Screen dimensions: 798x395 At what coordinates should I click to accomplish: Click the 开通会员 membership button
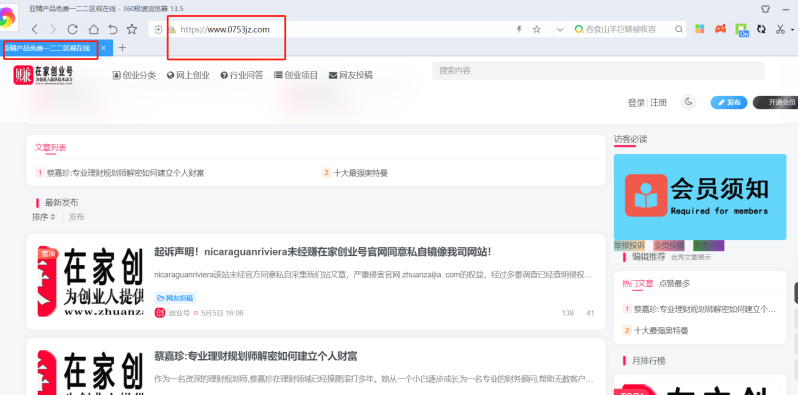[776, 102]
